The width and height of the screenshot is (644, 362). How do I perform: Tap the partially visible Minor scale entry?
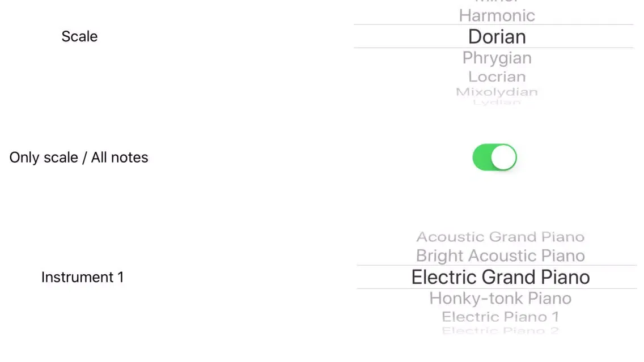(497, 2)
